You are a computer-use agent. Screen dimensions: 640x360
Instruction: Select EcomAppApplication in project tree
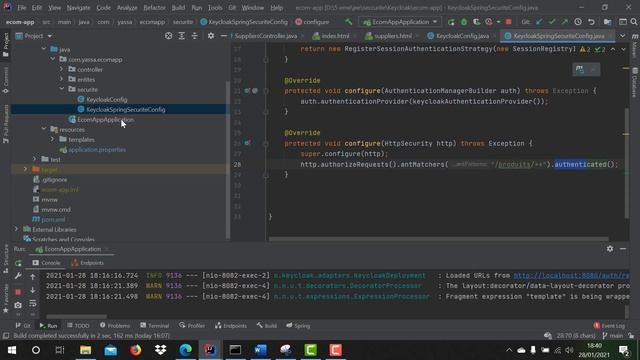click(105, 119)
